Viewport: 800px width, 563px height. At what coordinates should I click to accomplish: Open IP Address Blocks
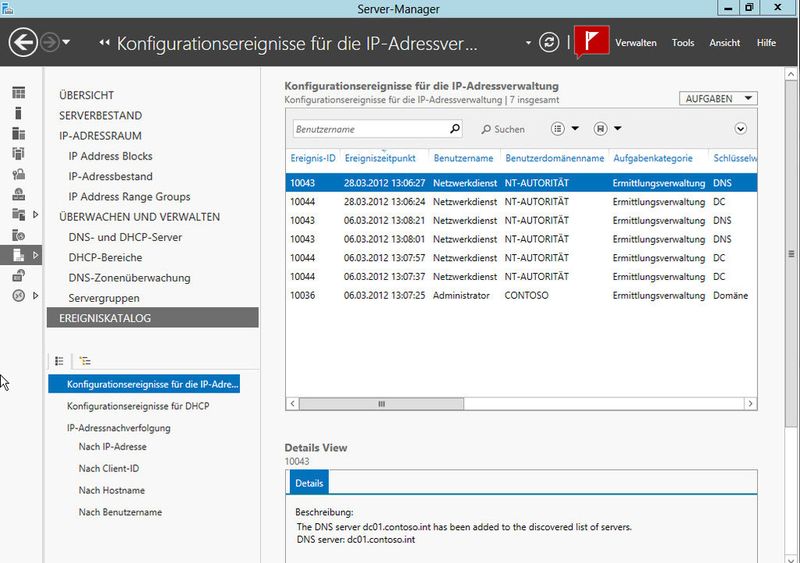110,156
